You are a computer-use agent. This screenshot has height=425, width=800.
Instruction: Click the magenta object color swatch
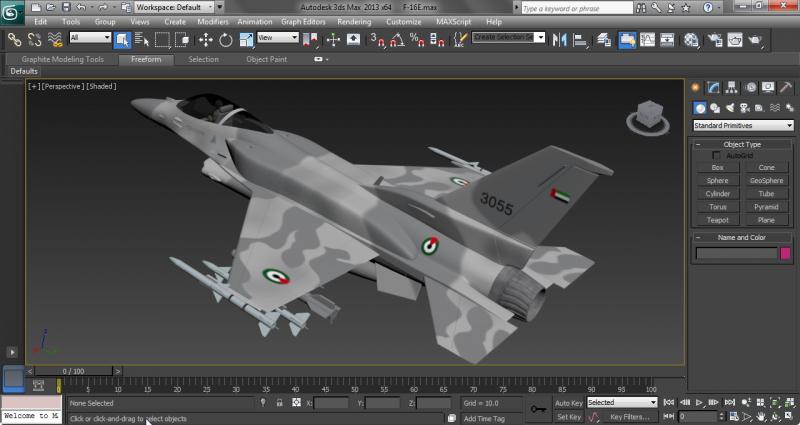(785, 254)
